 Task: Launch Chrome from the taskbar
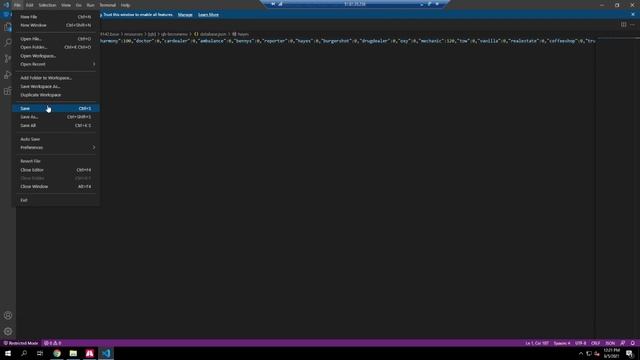click(57, 353)
